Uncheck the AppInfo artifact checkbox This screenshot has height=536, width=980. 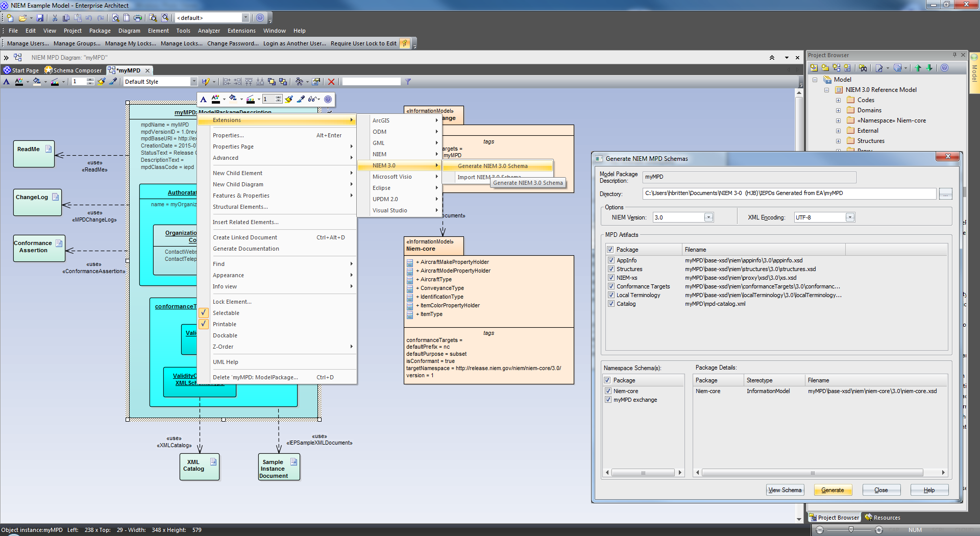(610, 260)
